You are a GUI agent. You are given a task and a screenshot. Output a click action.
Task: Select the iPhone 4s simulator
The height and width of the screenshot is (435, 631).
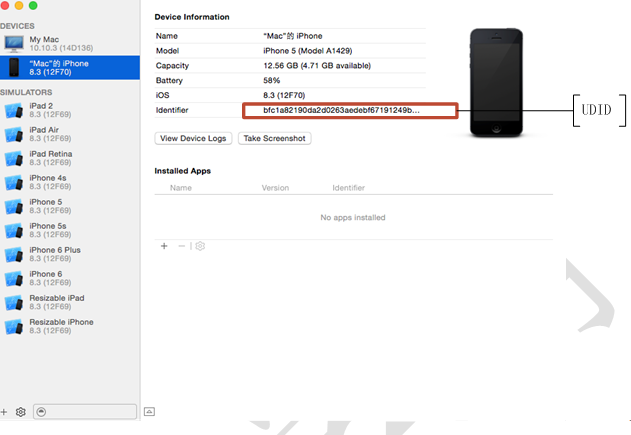coord(70,182)
